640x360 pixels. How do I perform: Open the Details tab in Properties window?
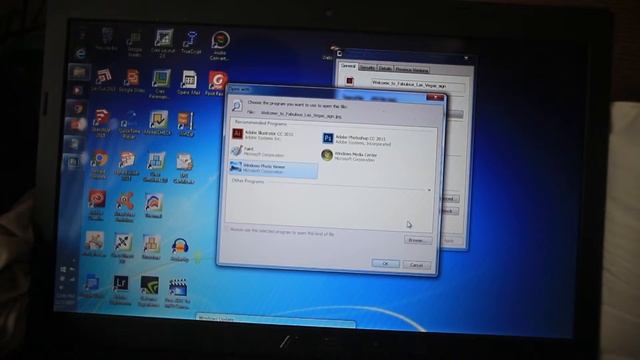point(385,69)
